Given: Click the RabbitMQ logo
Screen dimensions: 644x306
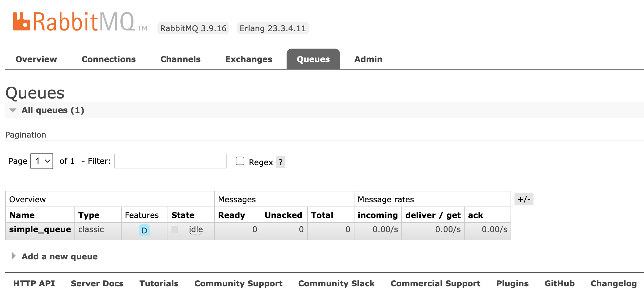Looking at the screenshot, I should click(74, 22).
